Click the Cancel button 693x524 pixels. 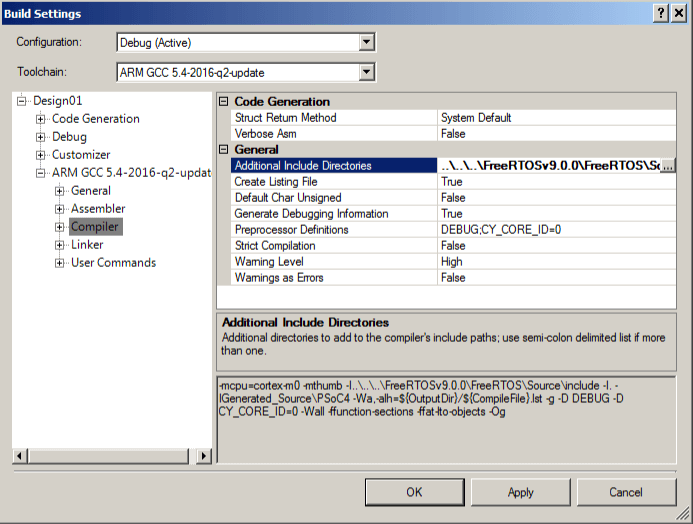click(x=626, y=492)
